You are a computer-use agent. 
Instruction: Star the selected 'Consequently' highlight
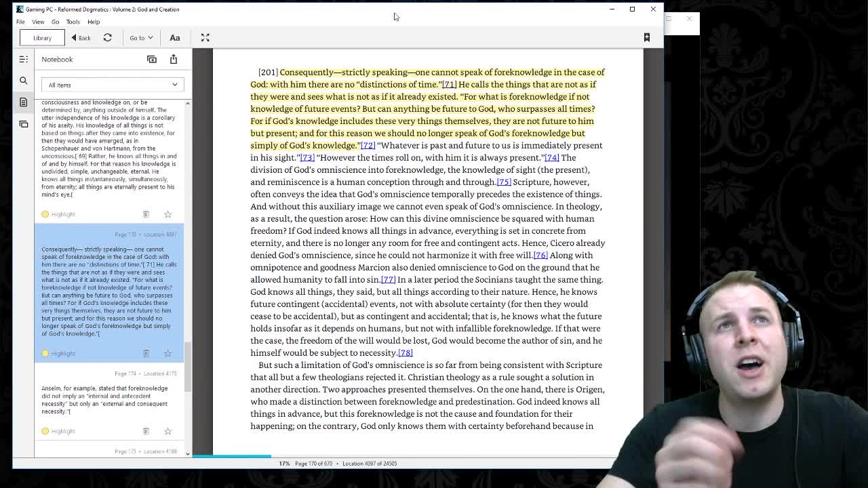[x=167, y=353]
